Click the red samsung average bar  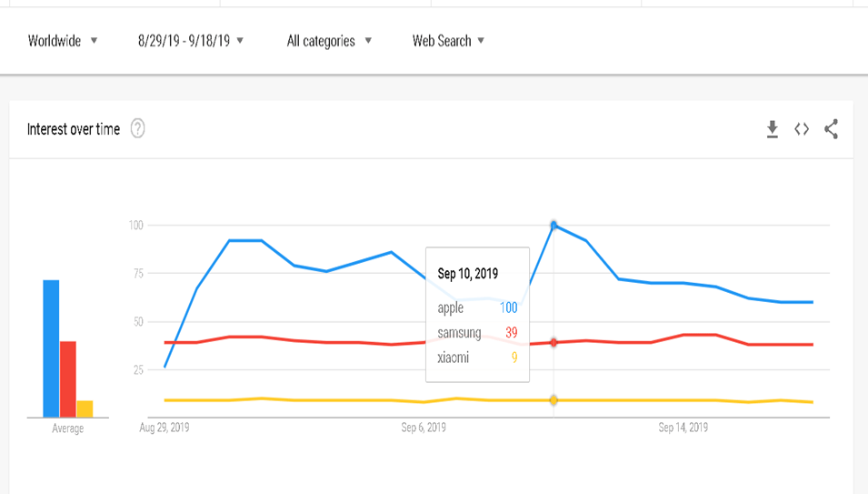tap(68, 378)
